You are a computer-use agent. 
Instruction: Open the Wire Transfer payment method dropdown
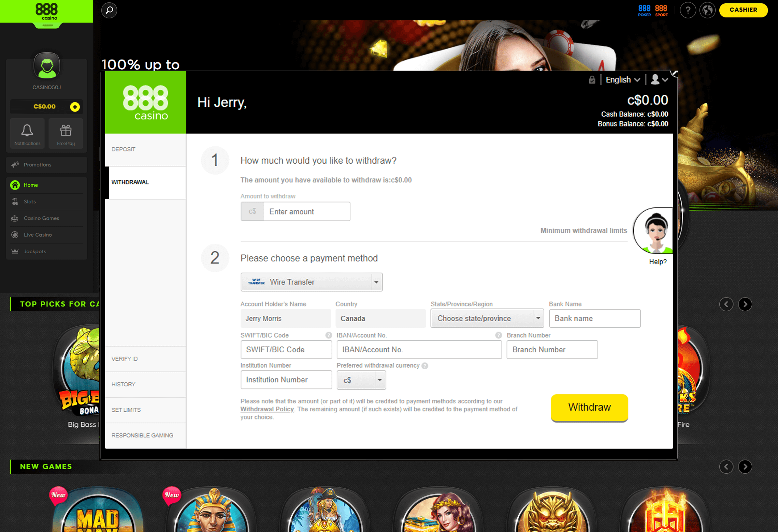point(312,282)
